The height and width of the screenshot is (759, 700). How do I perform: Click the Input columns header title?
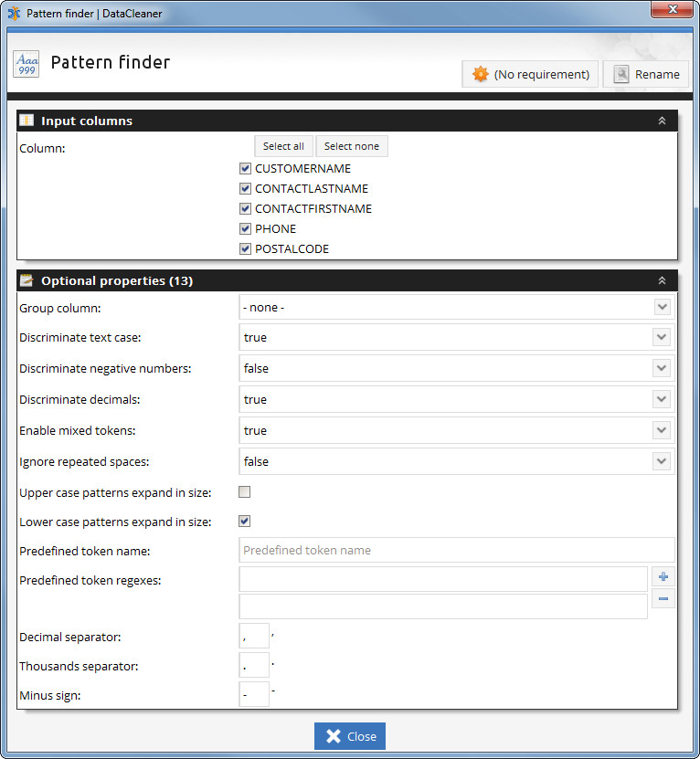[87, 121]
